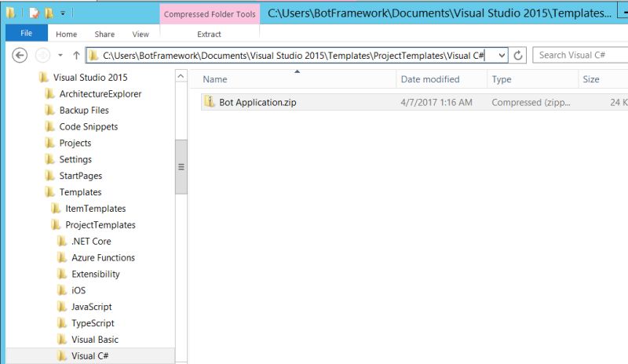This screenshot has width=628, height=364.
Task: Expand the address bar history dropdown
Action: tap(502, 55)
